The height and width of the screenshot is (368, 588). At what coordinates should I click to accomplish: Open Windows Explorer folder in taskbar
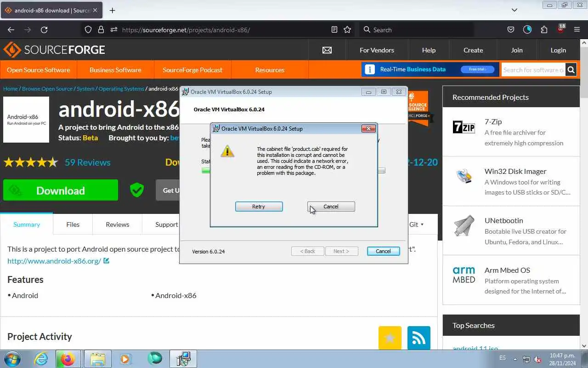coord(97,359)
